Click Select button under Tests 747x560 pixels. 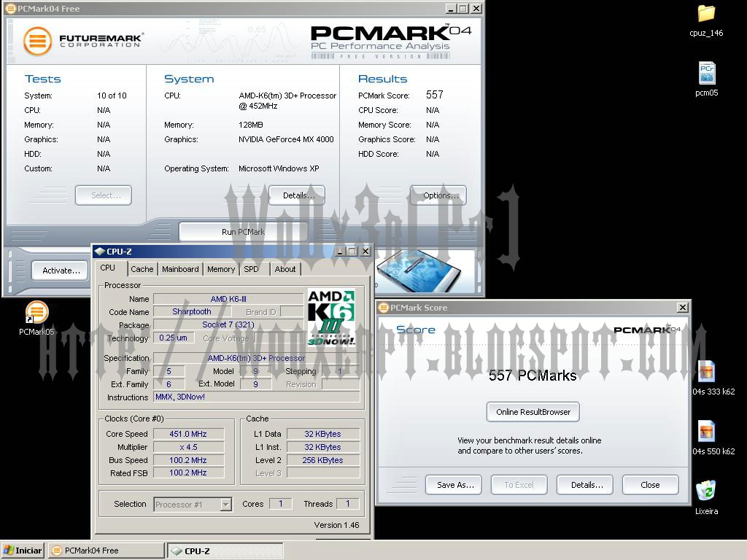coord(104,195)
